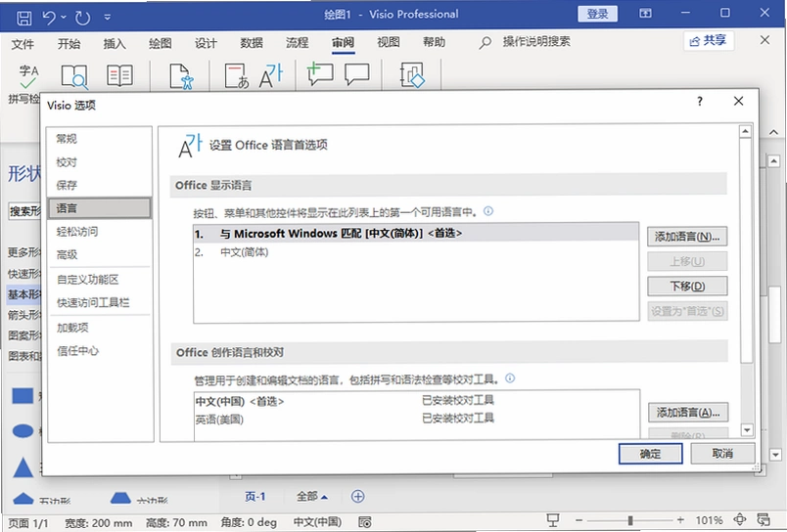Click the display language info icon

[488, 211]
